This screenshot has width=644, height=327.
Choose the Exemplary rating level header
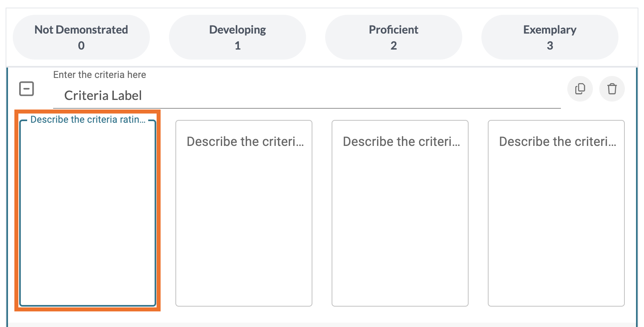tap(550, 37)
